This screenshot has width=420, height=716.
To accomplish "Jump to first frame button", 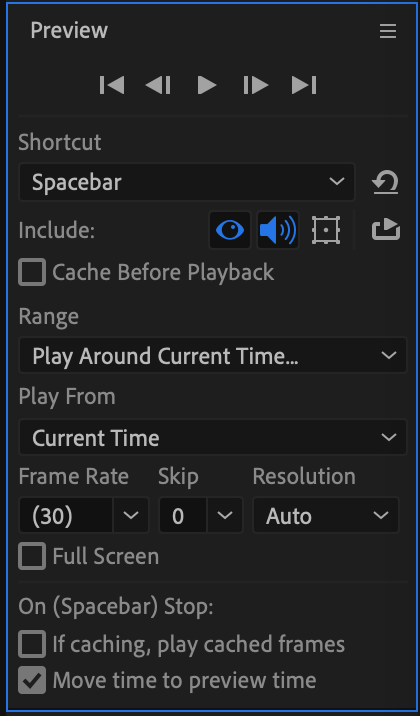I will tap(112, 85).
